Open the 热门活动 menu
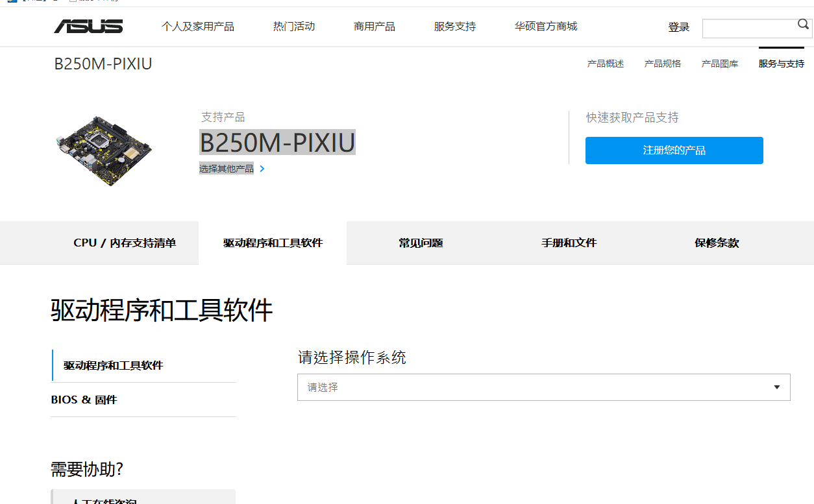814x504 pixels. point(294,27)
